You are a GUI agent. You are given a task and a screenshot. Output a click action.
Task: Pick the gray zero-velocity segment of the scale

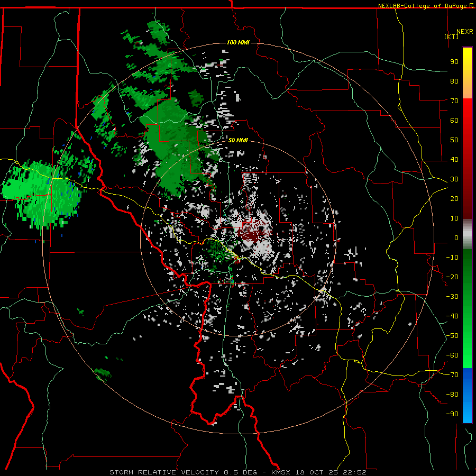pyautogui.click(x=467, y=234)
